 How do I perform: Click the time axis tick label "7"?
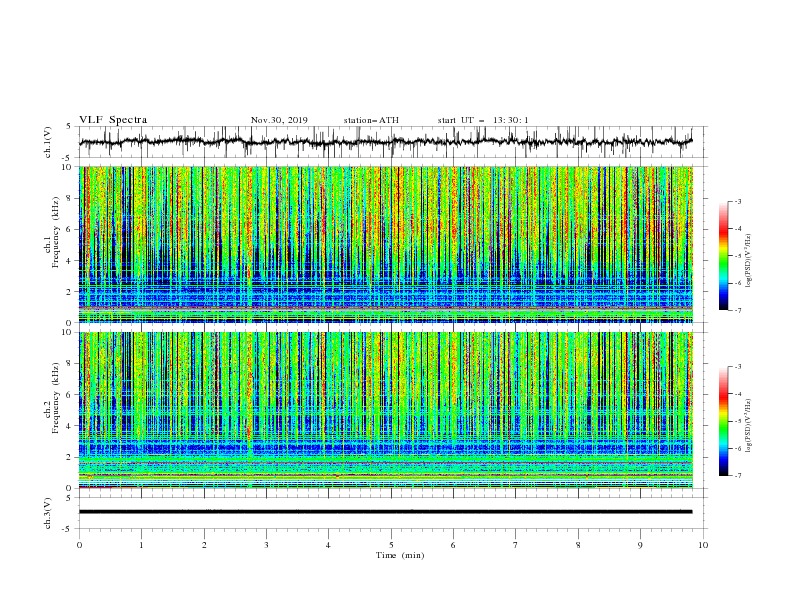point(516,545)
